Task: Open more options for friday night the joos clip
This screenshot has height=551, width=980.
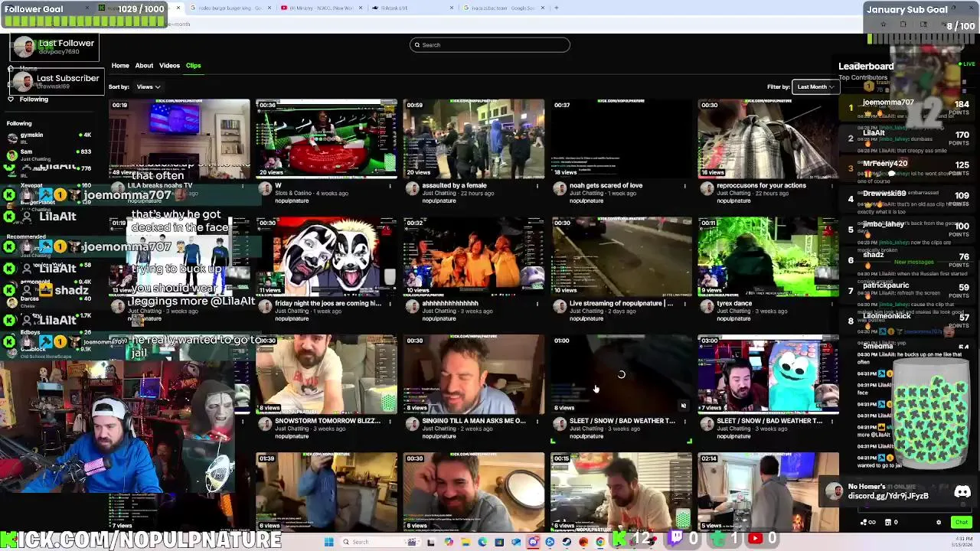Action: coord(390,303)
